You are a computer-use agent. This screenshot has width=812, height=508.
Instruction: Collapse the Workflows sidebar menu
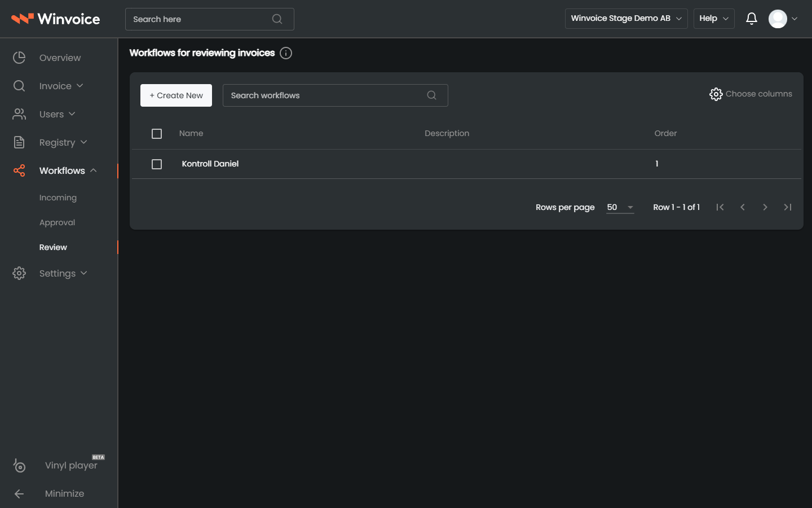point(94,170)
